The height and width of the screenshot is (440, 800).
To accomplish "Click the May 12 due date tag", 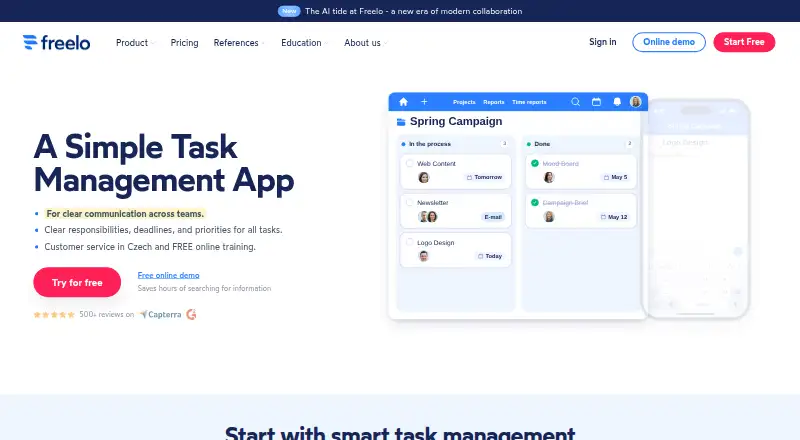I will click(x=614, y=217).
